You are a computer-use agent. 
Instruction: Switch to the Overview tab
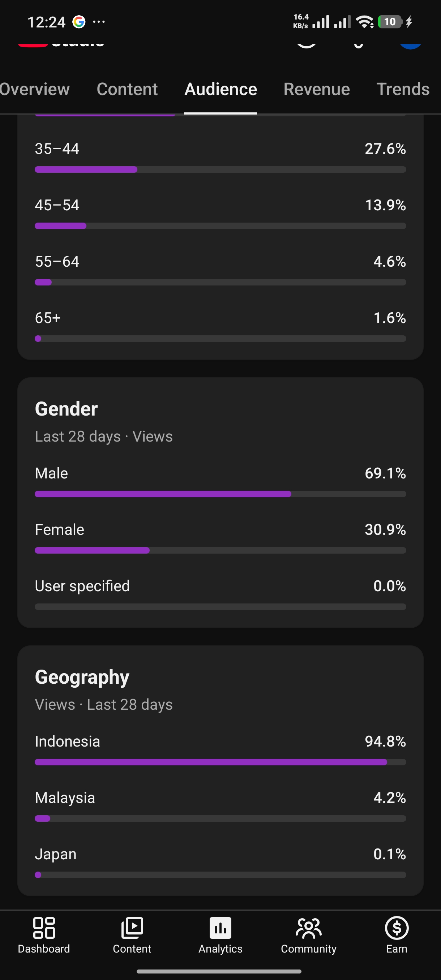pyautogui.click(x=35, y=89)
